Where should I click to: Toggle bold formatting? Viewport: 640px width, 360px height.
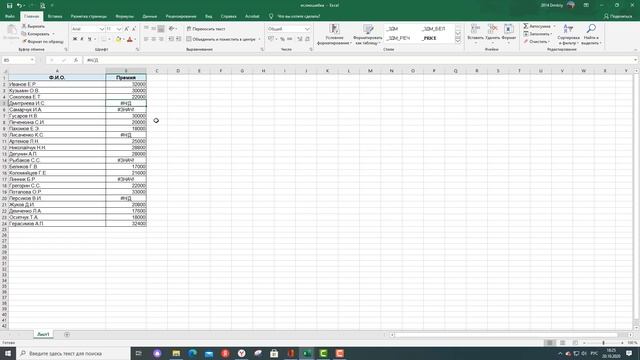point(75,39)
